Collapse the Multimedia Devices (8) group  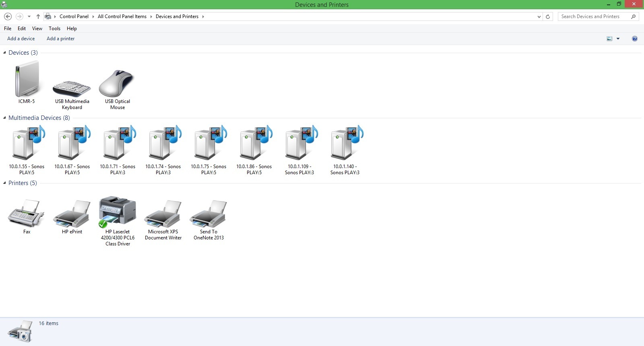(4, 118)
